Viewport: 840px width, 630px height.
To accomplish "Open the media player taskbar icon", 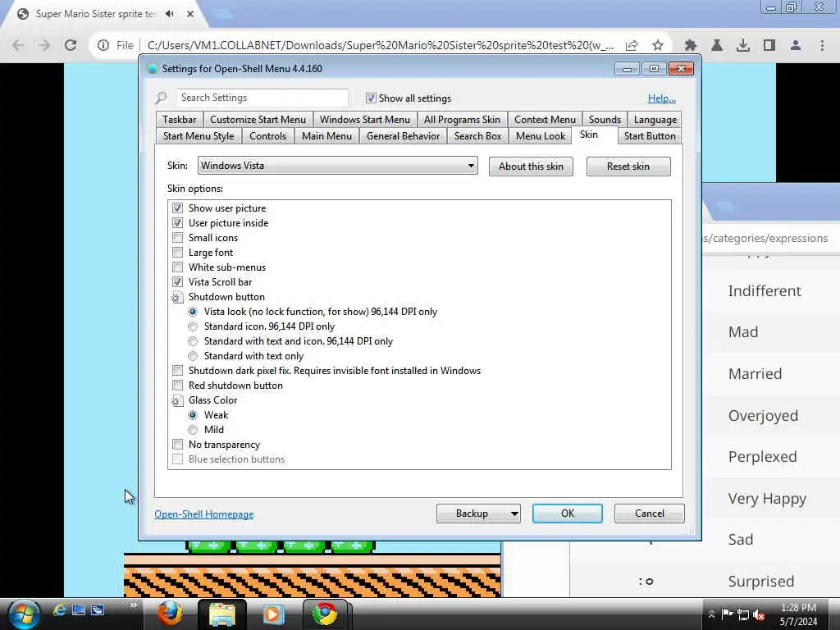I will tap(272, 614).
